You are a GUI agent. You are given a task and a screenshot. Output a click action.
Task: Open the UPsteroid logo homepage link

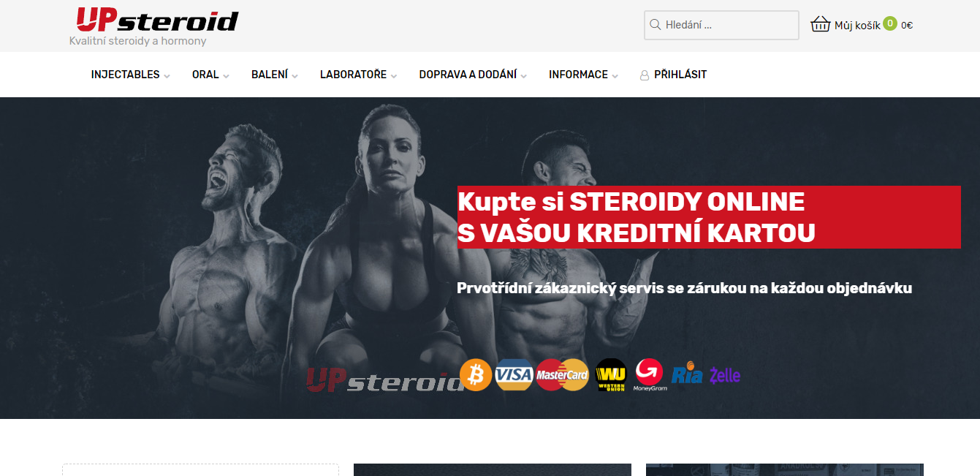(x=157, y=20)
